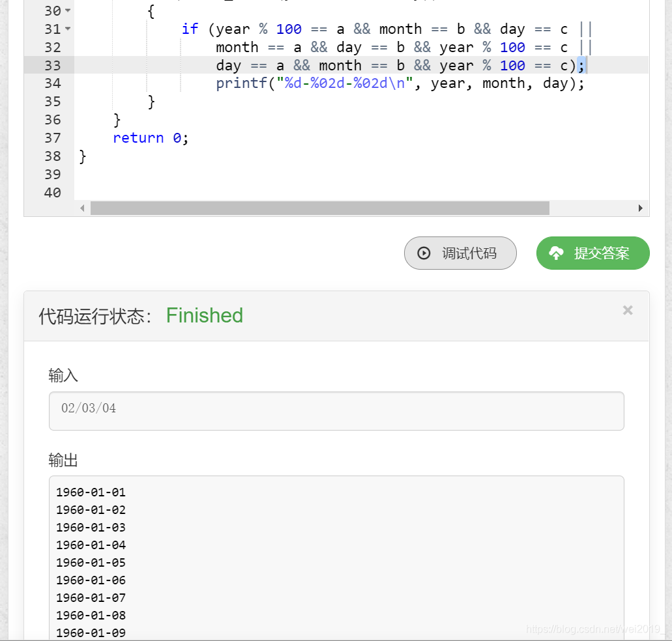Screen dimensions: 672x641
Task: Click output line 1960-01-03
Action: pyautogui.click(x=91, y=528)
